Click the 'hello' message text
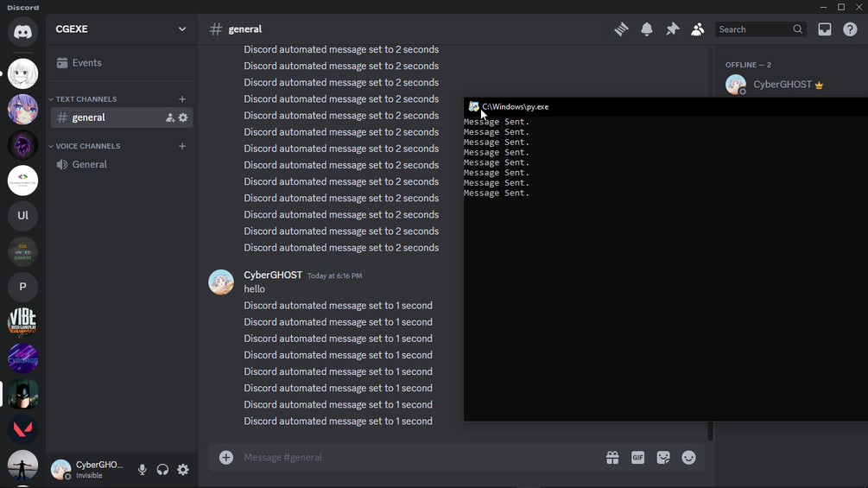This screenshot has height=488, width=868. [255, 288]
